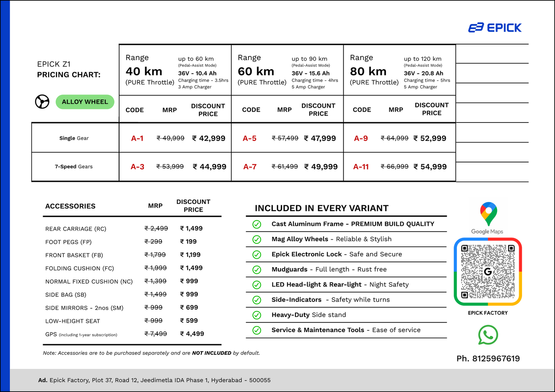The height and width of the screenshot is (392, 555).
Task: Click the Epick Factory address in footer
Action: click(x=154, y=380)
